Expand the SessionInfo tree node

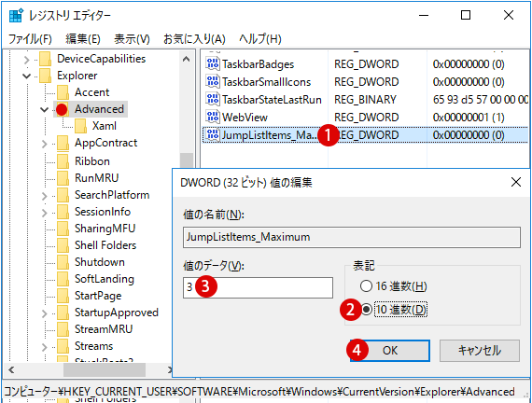tap(45, 213)
